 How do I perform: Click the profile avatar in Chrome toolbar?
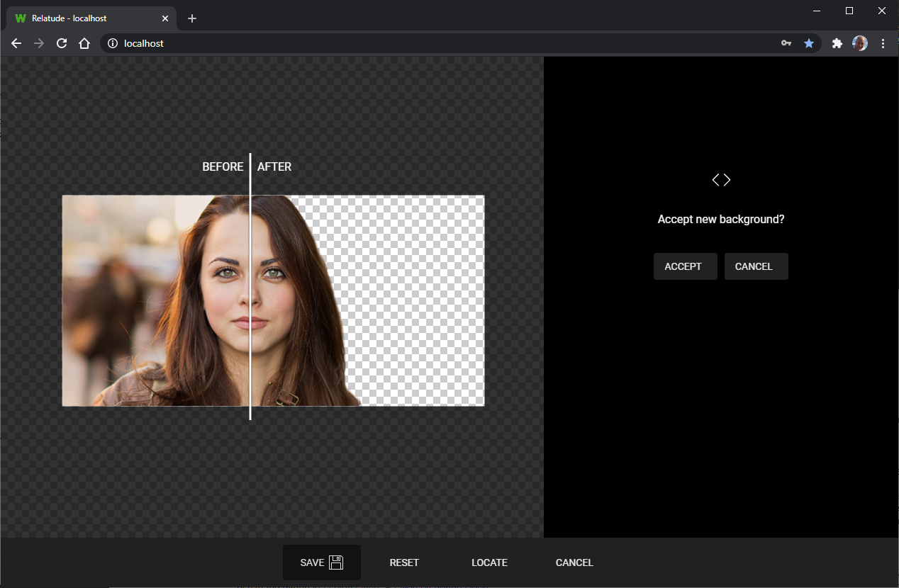click(860, 43)
